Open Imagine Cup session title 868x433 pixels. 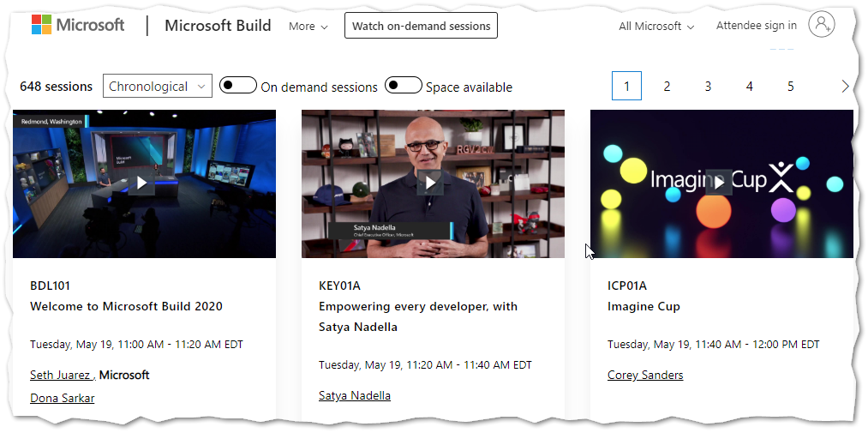tap(644, 306)
